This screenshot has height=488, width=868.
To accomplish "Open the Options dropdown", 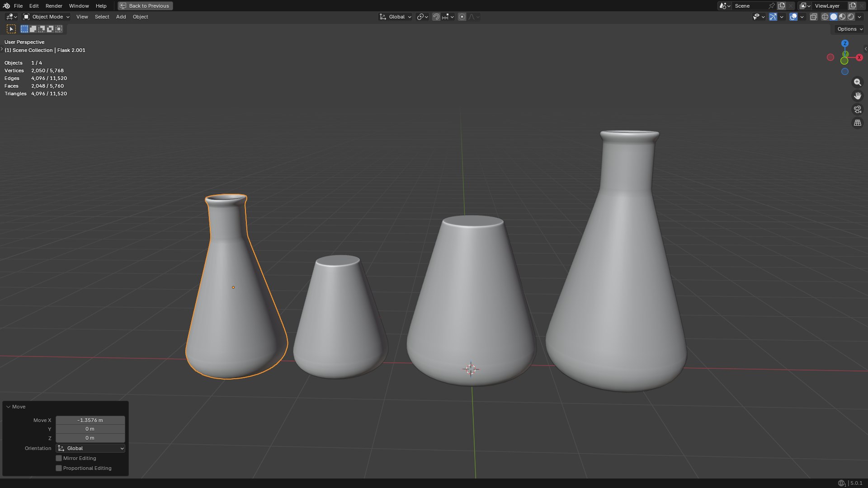I will 849,29.
